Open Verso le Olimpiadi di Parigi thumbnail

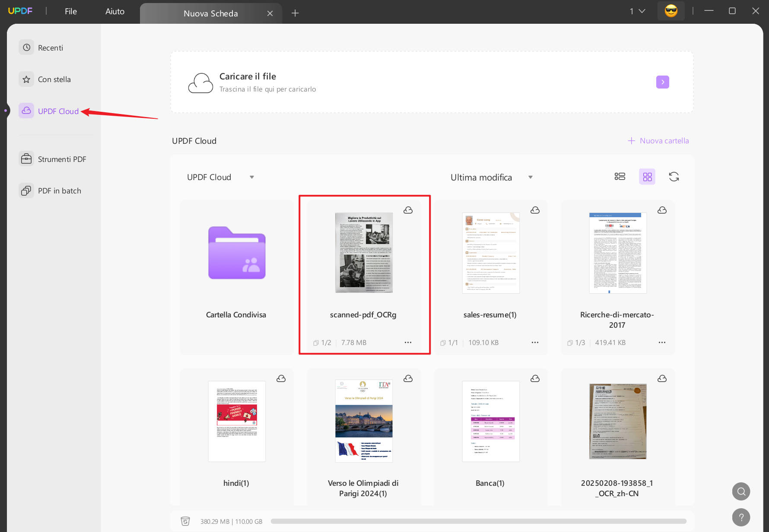click(x=364, y=421)
